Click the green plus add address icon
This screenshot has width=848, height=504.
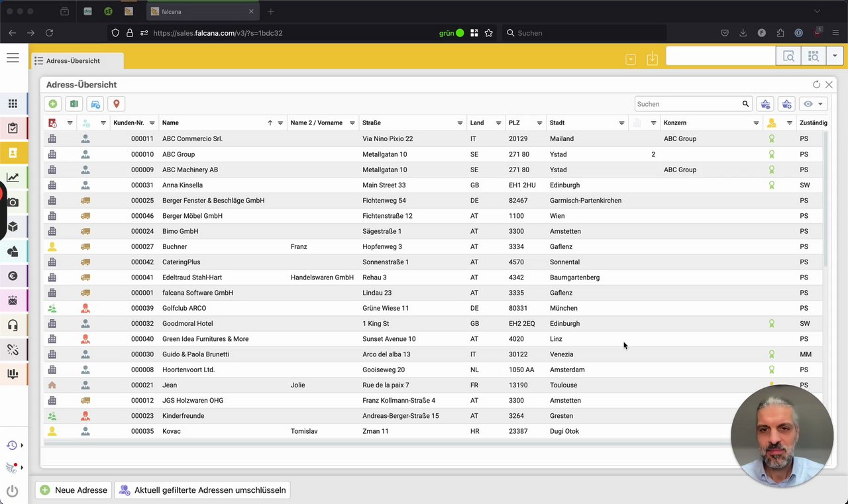(53, 104)
